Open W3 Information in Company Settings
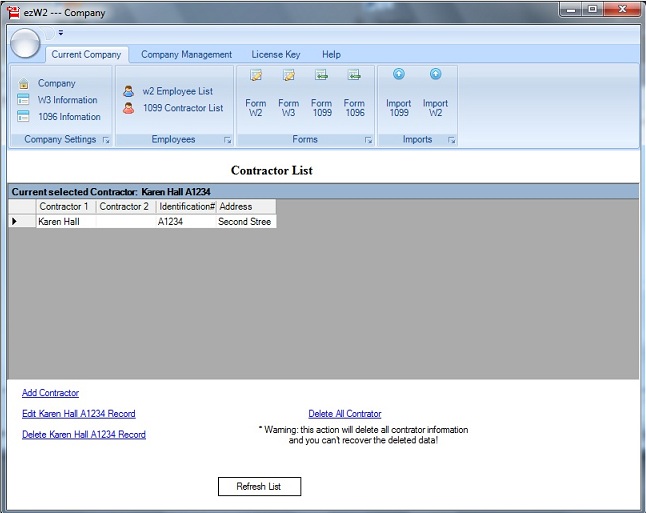The image size is (646, 513). point(67,100)
